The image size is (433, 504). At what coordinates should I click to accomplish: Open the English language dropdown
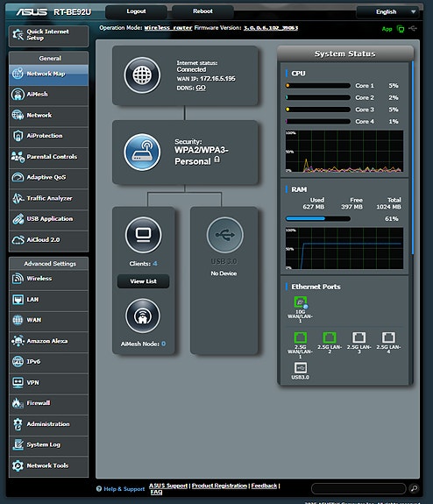tap(387, 12)
